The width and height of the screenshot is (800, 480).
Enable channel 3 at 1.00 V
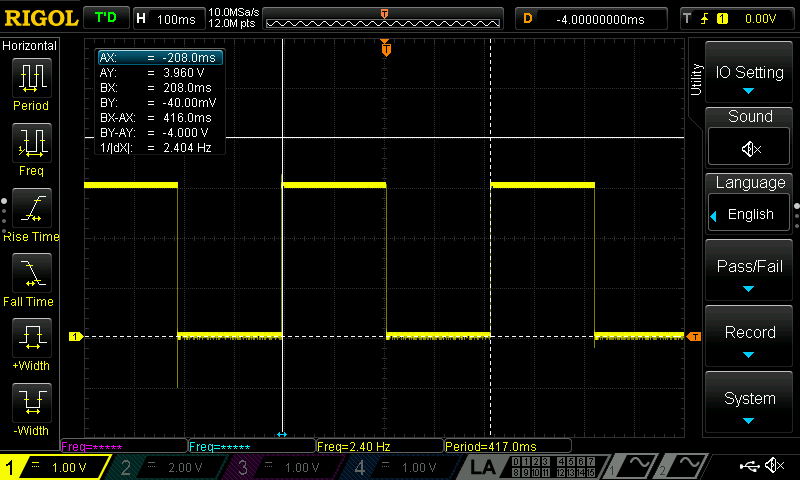click(x=286, y=467)
